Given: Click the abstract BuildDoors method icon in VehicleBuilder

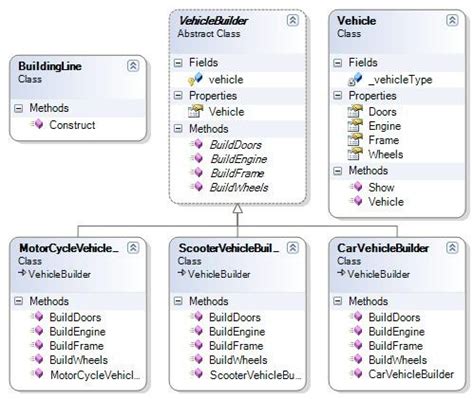Looking at the screenshot, I should click(197, 144).
